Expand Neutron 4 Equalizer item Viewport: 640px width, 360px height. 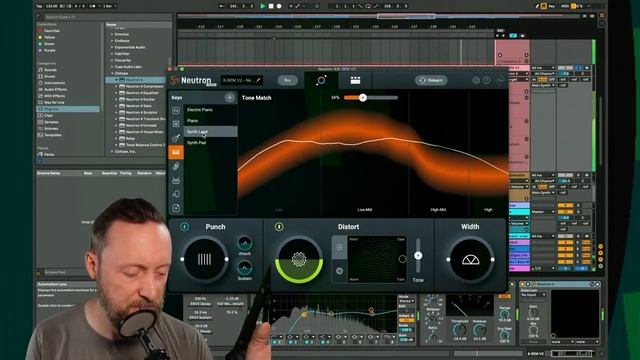click(116, 93)
